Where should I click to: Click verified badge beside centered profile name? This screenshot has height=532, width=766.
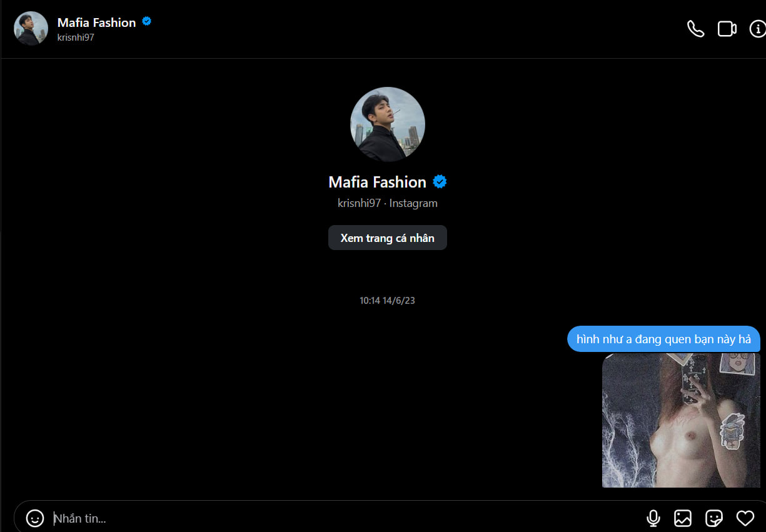440,182
